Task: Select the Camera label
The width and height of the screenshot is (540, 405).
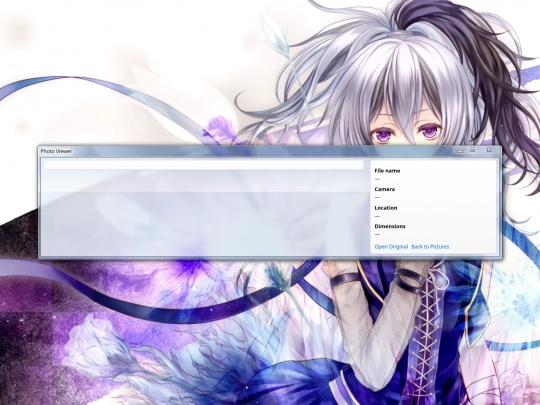Action: (x=385, y=189)
